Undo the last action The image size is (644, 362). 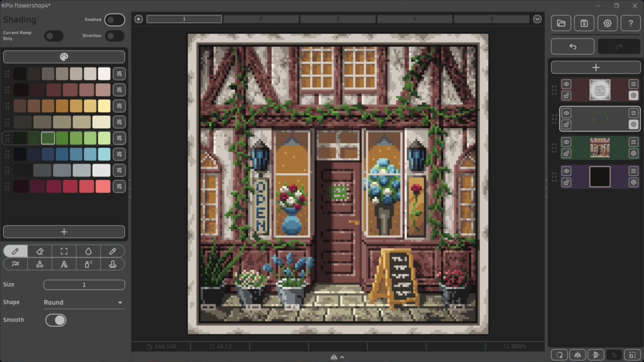pos(573,47)
